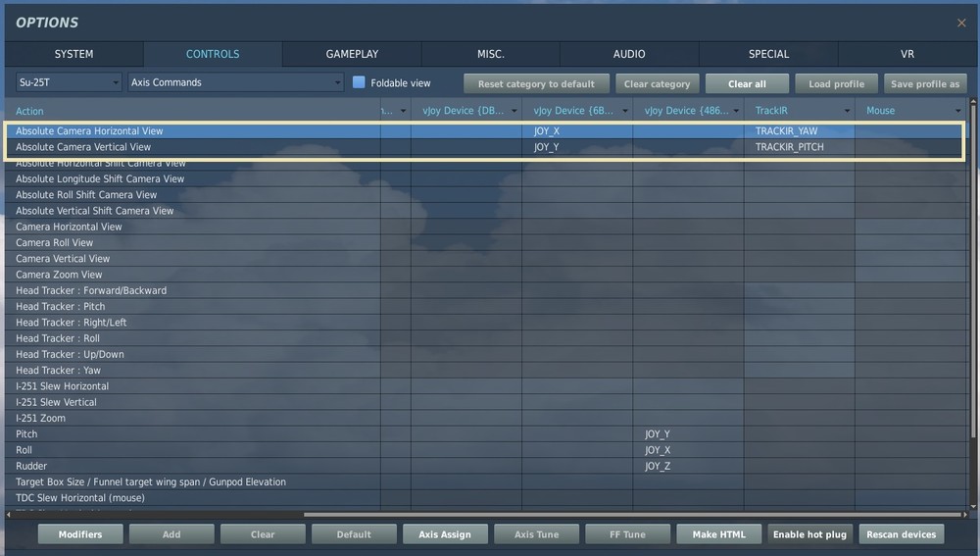Select Absolute Longitude Shift Camera View row
The height and width of the screenshot is (556, 980).
(484, 178)
